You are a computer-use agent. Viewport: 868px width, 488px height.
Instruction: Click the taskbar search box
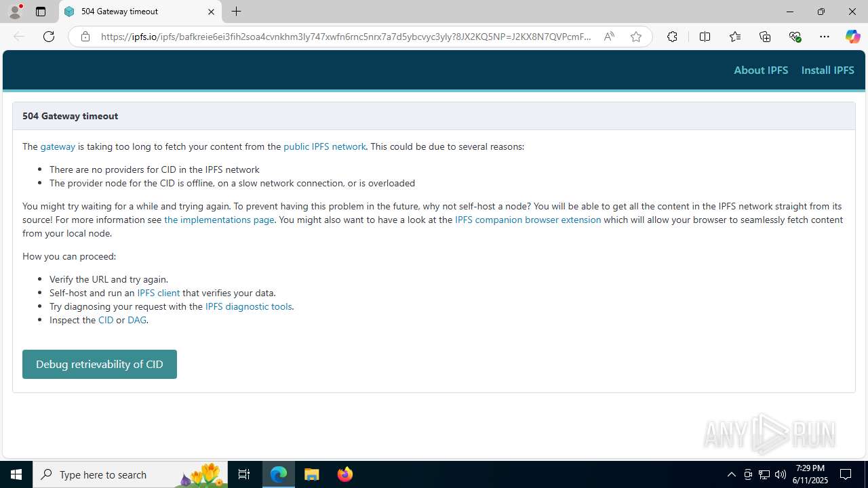click(x=130, y=474)
